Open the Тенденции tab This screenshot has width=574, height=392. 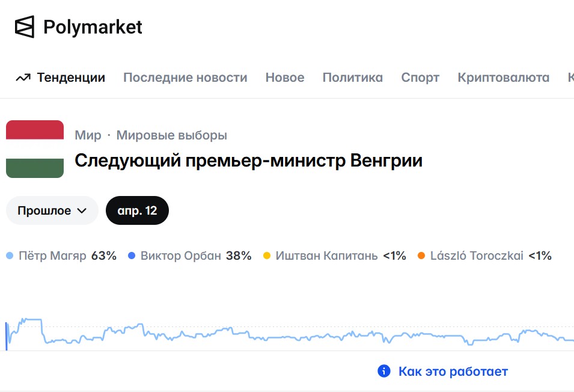point(71,78)
